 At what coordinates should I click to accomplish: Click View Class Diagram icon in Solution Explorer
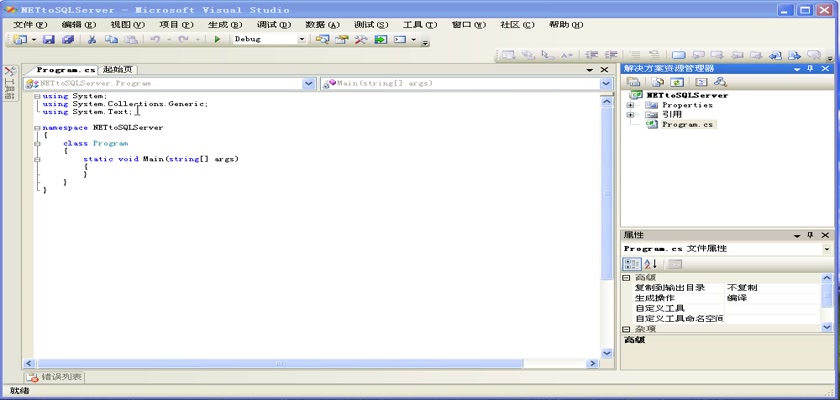pos(721,82)
